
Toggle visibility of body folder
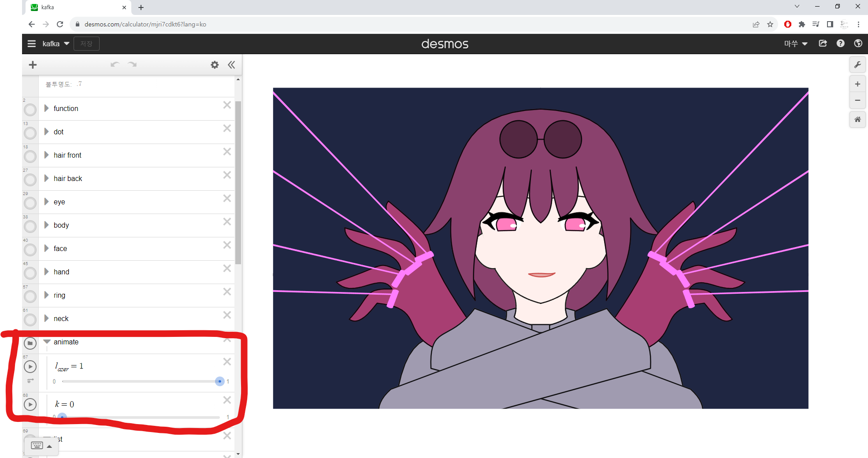pyautogui.click(x=30, y=226)
